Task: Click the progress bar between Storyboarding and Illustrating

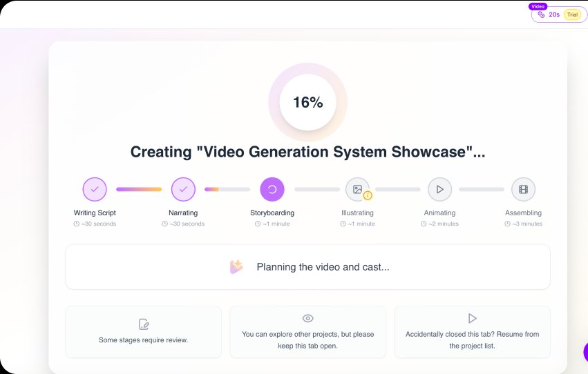Action: [x=317, y=189]
